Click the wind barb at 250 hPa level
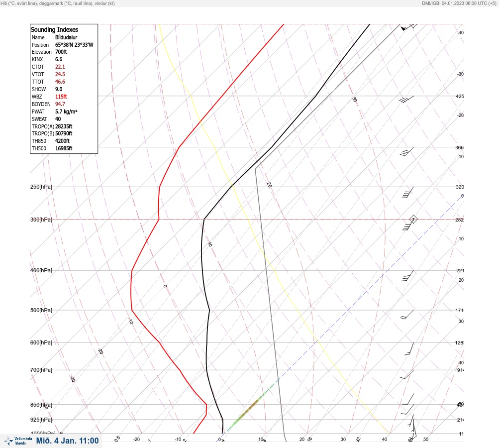 pos(407,192)
